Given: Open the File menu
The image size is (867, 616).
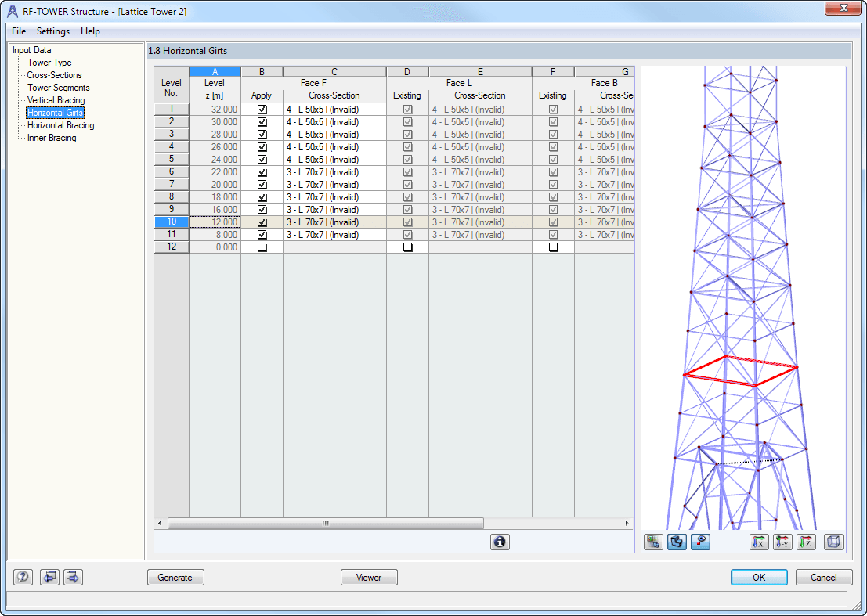Looking at the screenshot, I should [x=19, y=31].
